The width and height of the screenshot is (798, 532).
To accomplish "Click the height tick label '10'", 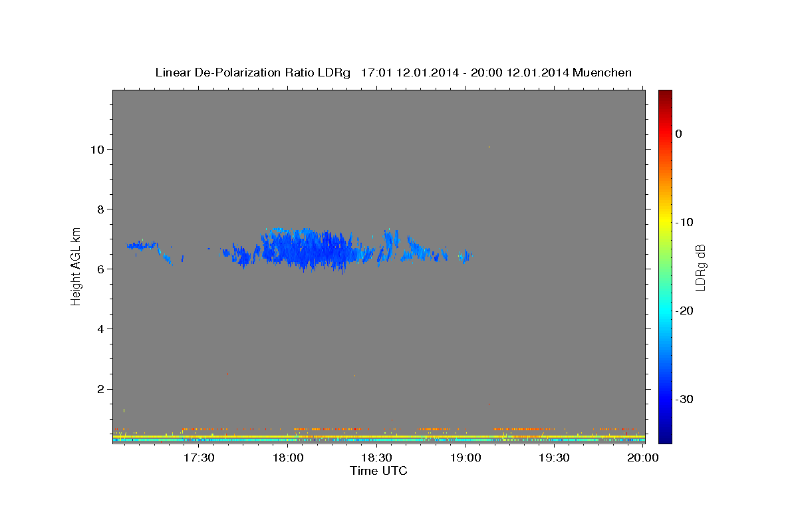I will (x=98, y=149).
